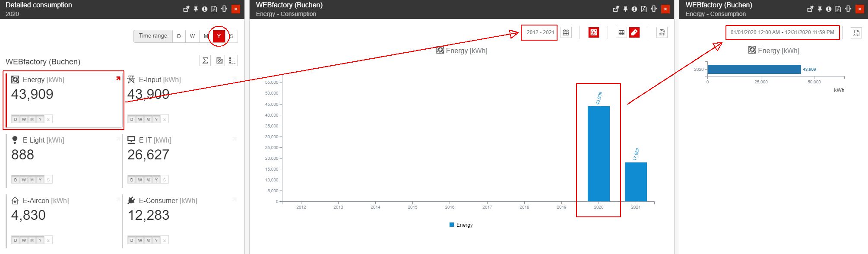This screenshot has height=254, width=868.
Task: Click the 2020 bar in chart
Action: point(599,153)
